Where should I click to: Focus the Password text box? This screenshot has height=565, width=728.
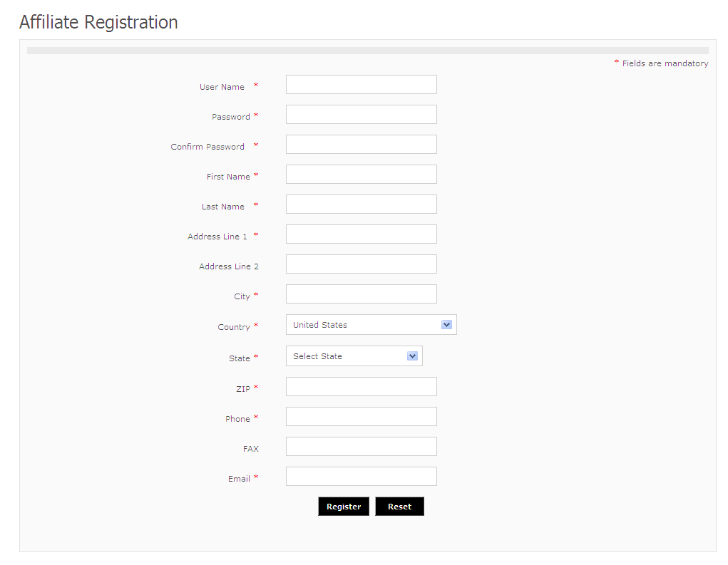pyautogui.click(x=361, y=115)
